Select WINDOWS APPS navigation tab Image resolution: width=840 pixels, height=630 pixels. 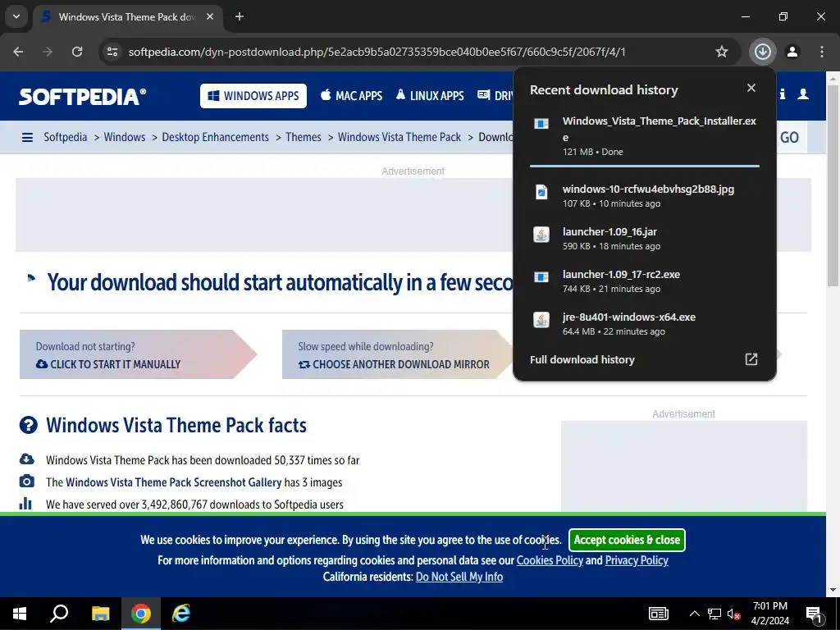(253, 96)
